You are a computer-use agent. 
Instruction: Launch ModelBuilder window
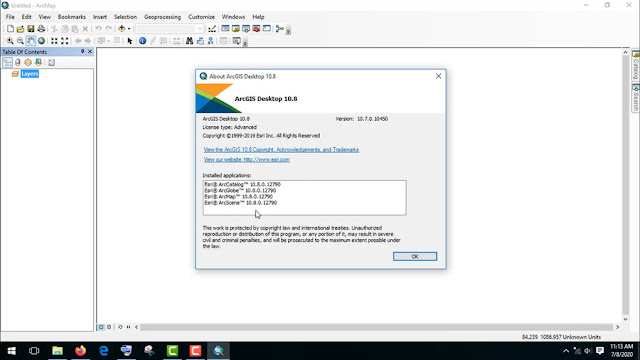280,29
